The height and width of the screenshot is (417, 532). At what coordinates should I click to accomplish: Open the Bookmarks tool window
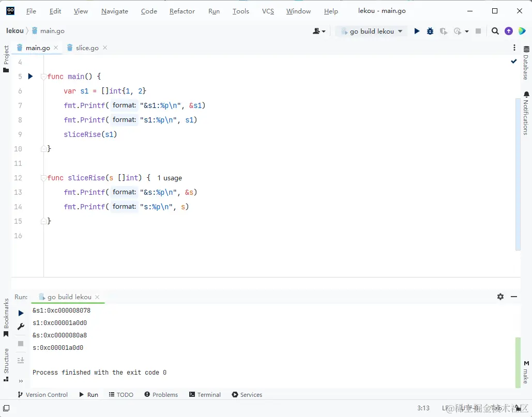click(x=6, y=318)
